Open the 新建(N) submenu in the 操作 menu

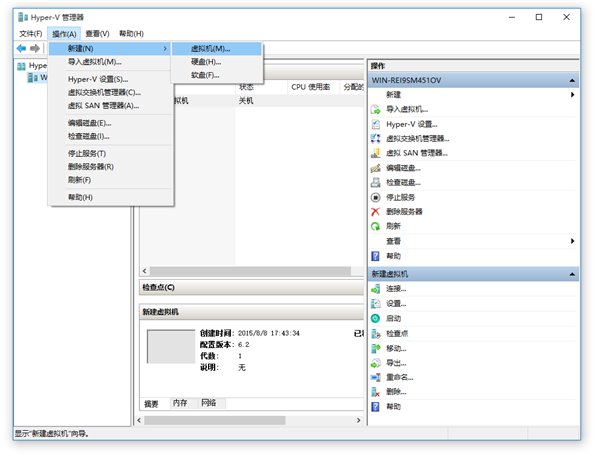click(x=110, y=48)
